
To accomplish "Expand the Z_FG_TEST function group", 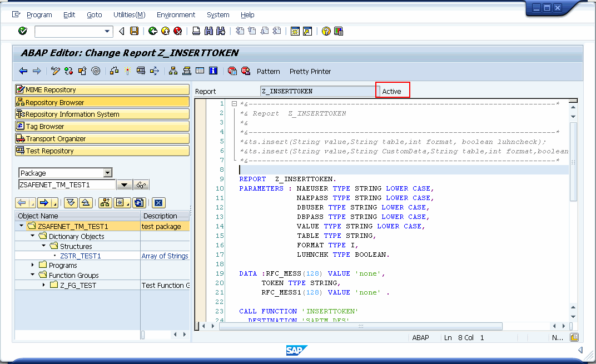I will [44, 285].
